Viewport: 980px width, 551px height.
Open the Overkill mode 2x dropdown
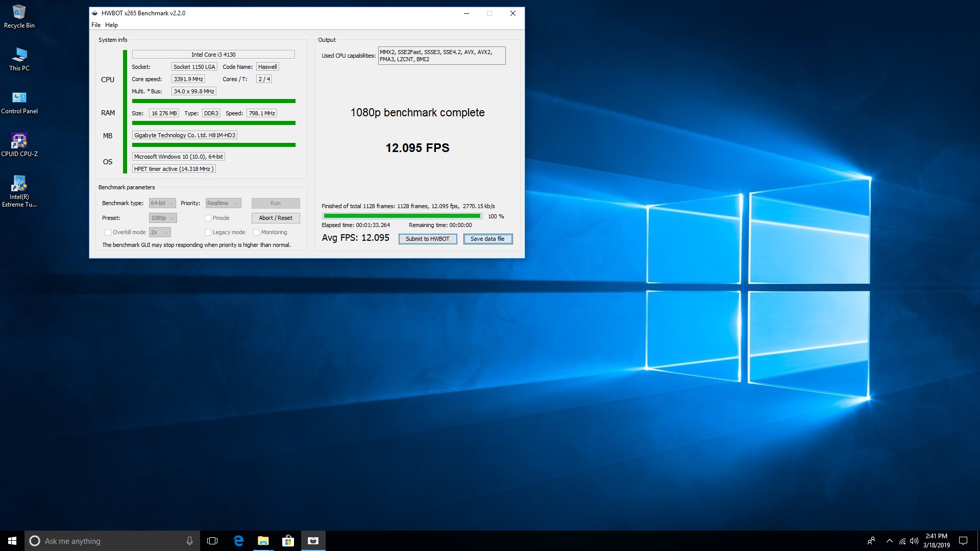click(x=160, y=232)
